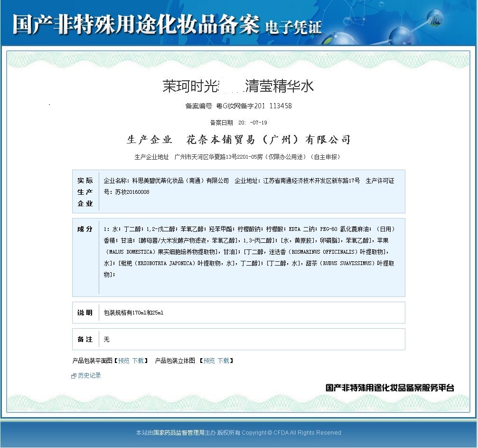Click 科思美碧优蒂化妆品（南通）有限公司 text
This screenshot has height=448, width=478.
click(180, 181)
